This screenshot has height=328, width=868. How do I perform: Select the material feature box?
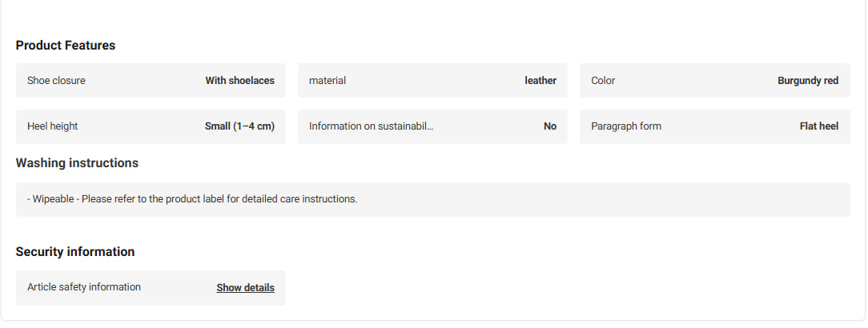coord(432,80)
